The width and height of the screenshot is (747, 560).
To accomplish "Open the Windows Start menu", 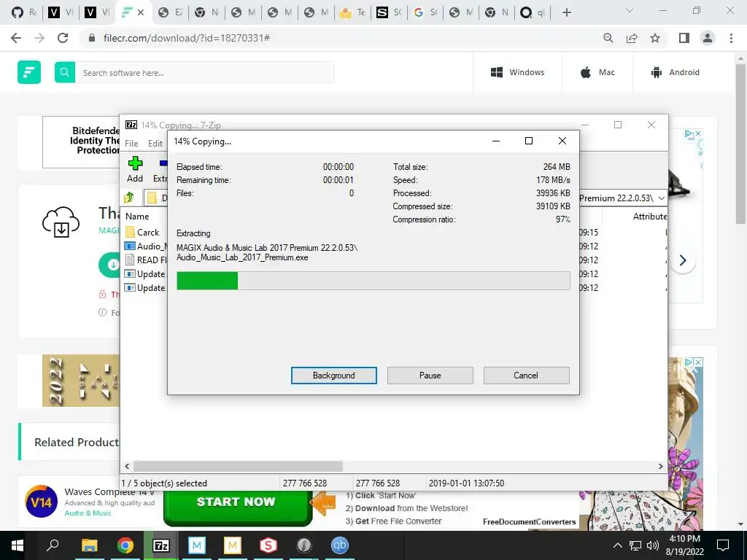I will coord(18,545).
